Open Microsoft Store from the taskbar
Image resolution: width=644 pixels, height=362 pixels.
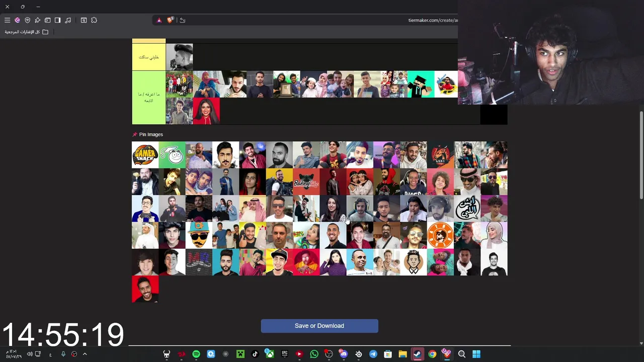[x=388, y=354]
